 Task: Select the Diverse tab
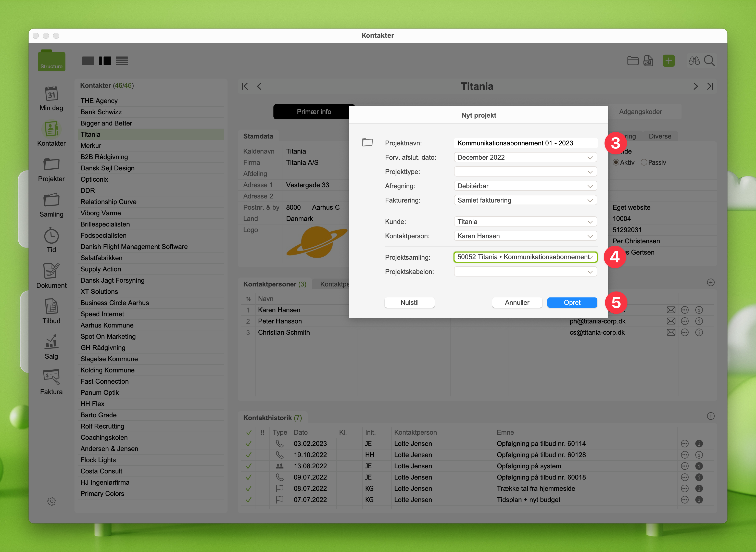660,136
